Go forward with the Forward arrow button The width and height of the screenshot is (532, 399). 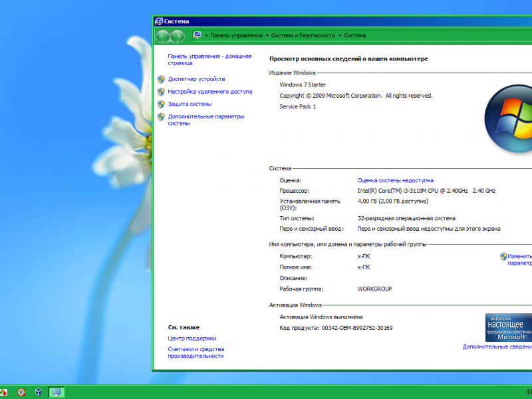pos(178,36)
